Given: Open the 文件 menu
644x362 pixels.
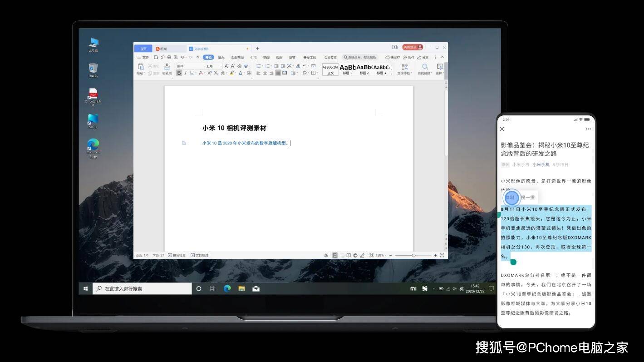Looking at the screenshot, I should click(x=143, y=57).
